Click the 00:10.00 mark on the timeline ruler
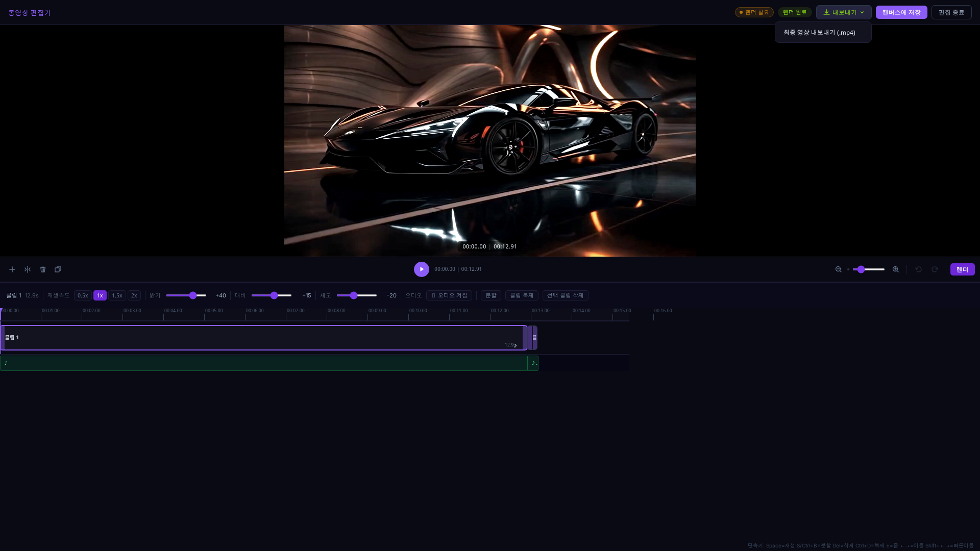This screenshot has height=551, width=980. click(x=418, y=311)
